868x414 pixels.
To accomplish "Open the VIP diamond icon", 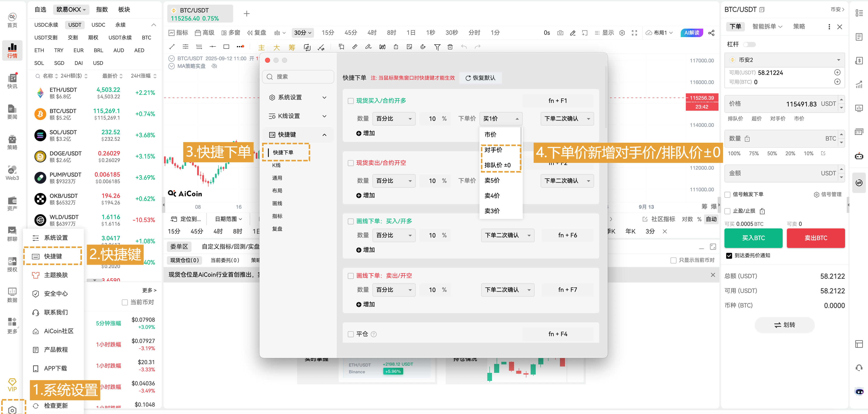I will (x=12, y=385).
